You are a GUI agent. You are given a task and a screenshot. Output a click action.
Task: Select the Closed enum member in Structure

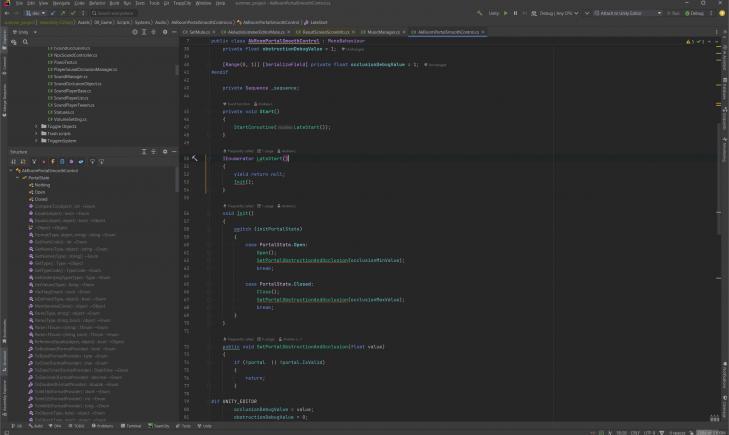pyautogui.click(x=38, y=199)
